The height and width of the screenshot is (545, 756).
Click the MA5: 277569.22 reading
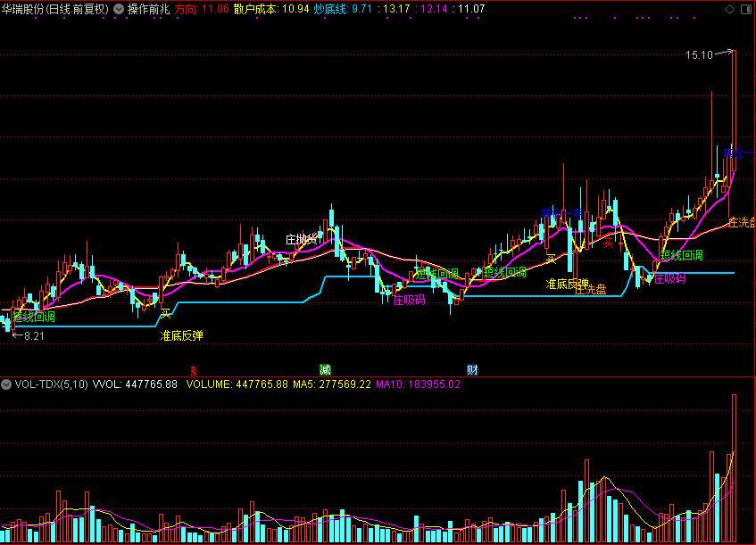(332, 384)
